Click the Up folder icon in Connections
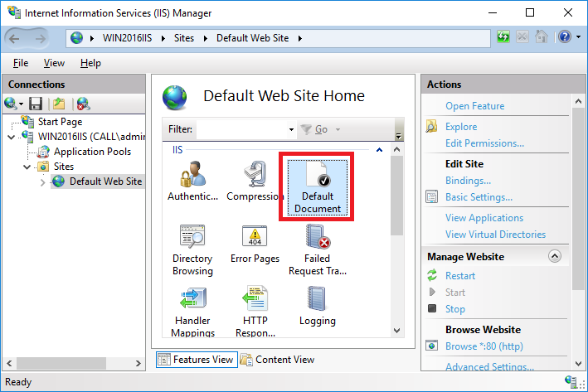The height and width of the screenshot is (392, 588). [x=59, y=104]
